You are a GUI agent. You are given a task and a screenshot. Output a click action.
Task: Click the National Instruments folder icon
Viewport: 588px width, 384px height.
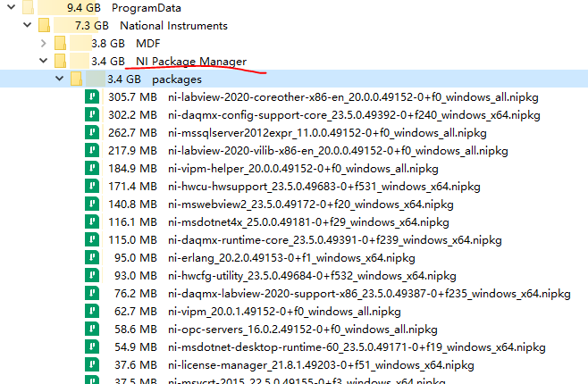click(x=45, y=25)
